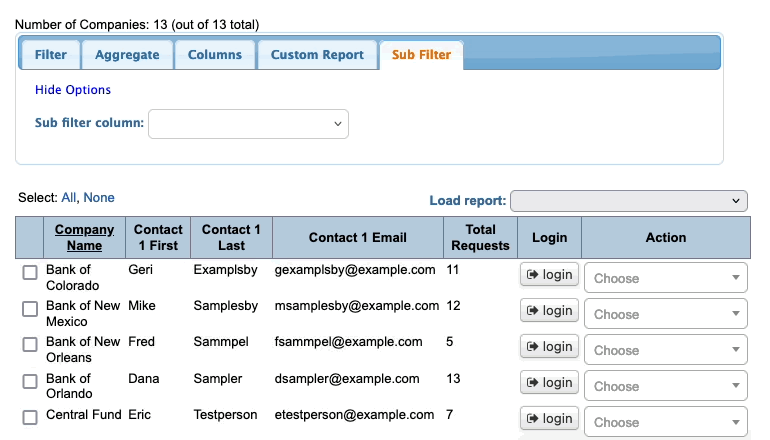This screenshot has width=770, height=440.
Task: Select All companies link
Action: click(69, 198)
